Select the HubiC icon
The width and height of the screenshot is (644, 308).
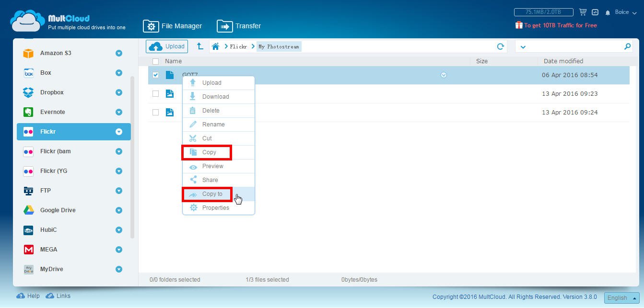point(28,230)
